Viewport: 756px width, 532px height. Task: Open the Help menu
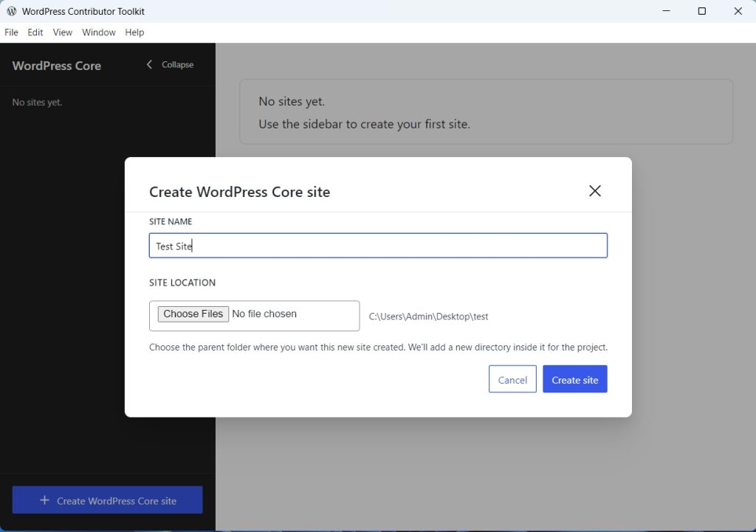134,32
